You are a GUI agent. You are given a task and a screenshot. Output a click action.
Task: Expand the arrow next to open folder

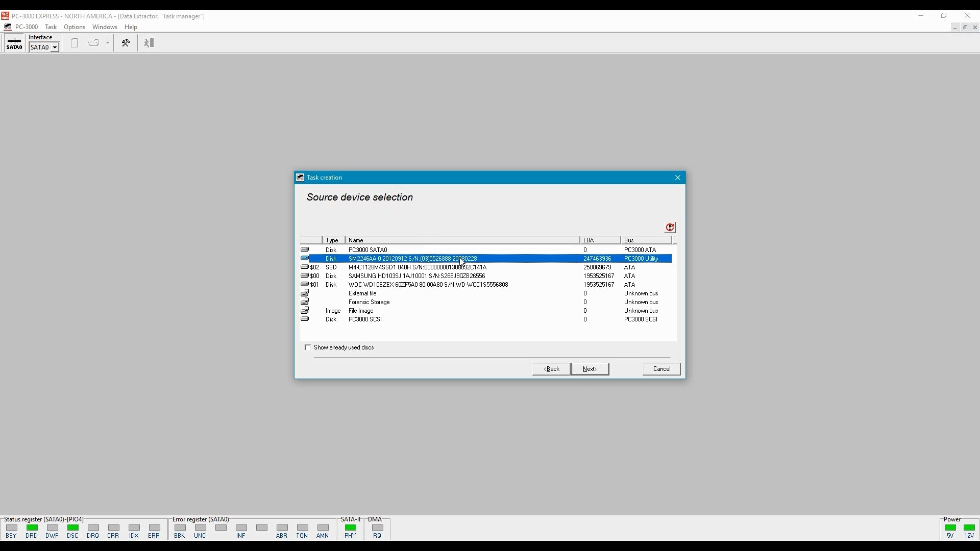(108, 43)
